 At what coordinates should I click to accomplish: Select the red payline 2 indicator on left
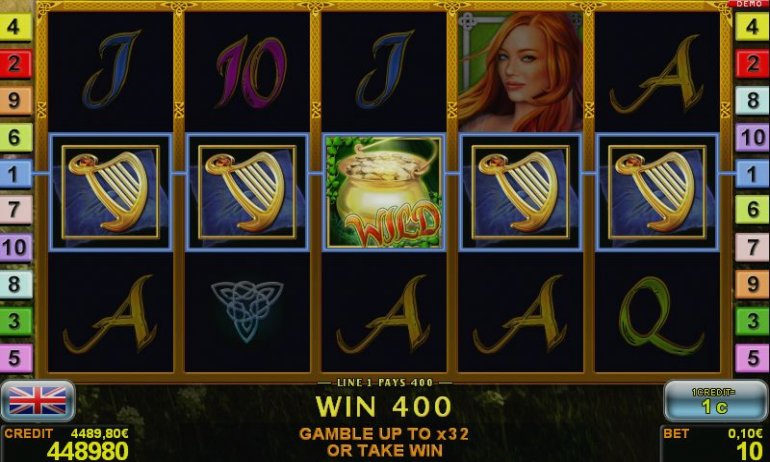tap(15, 63)
